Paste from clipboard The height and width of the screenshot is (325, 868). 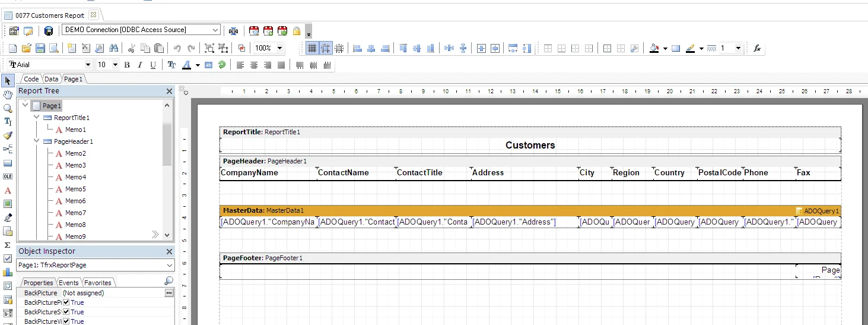click(x=159, y=48)
